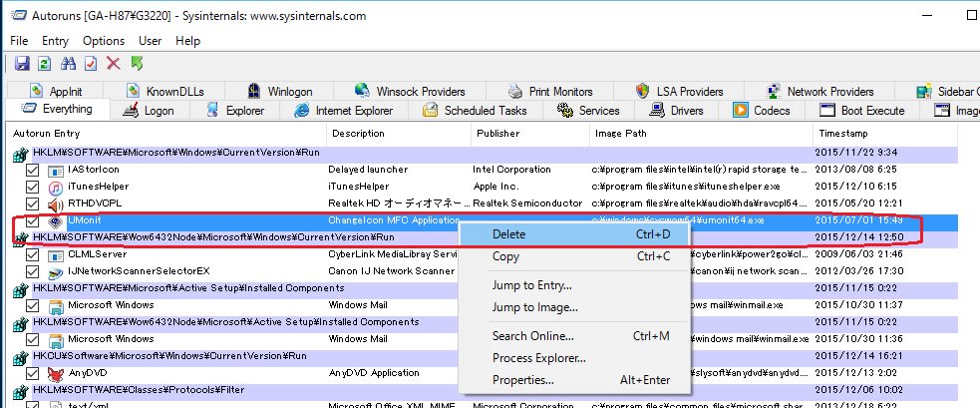This screenshot has width=980, height=408.
Task: Uncheck the AnyDVD entry checkbox
Action: [x=33, y=373]
